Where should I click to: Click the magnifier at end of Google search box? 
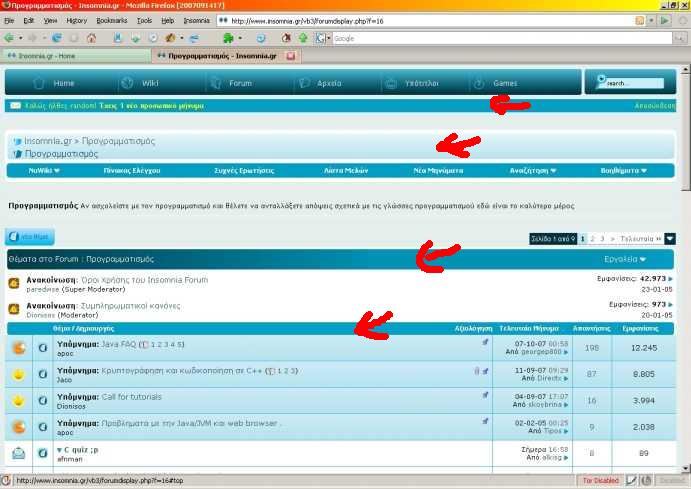pos(680,39)
